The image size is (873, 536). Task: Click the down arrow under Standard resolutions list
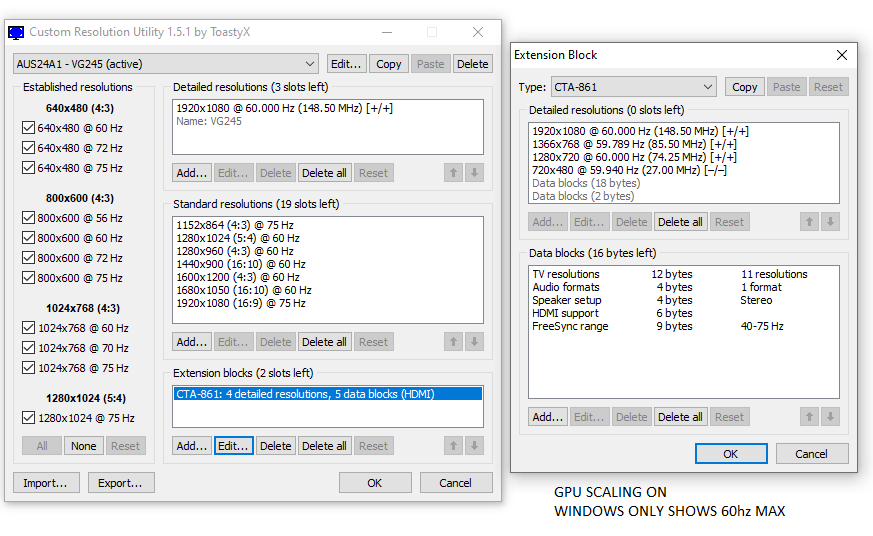click(x=474, y=342)
